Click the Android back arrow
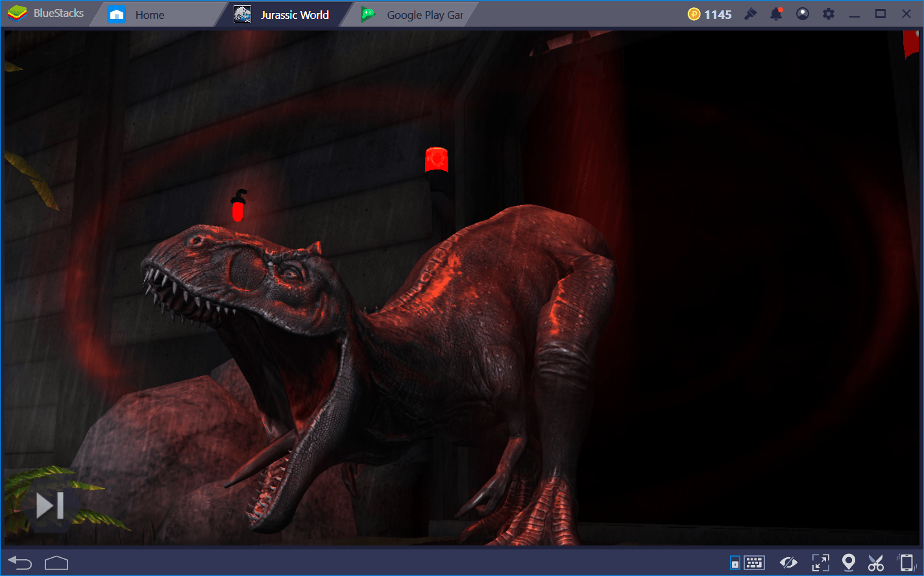924x576 pixels. click(19, 562)
